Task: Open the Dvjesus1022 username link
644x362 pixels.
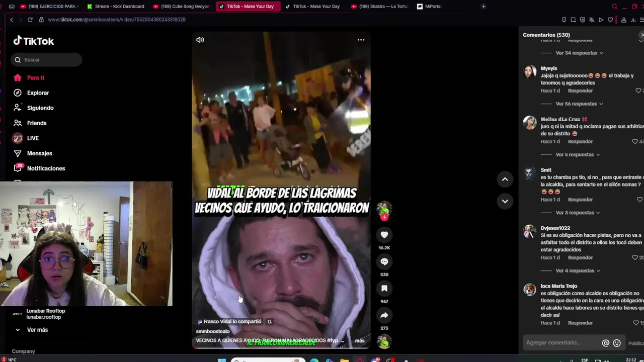Action: (555, 228)
